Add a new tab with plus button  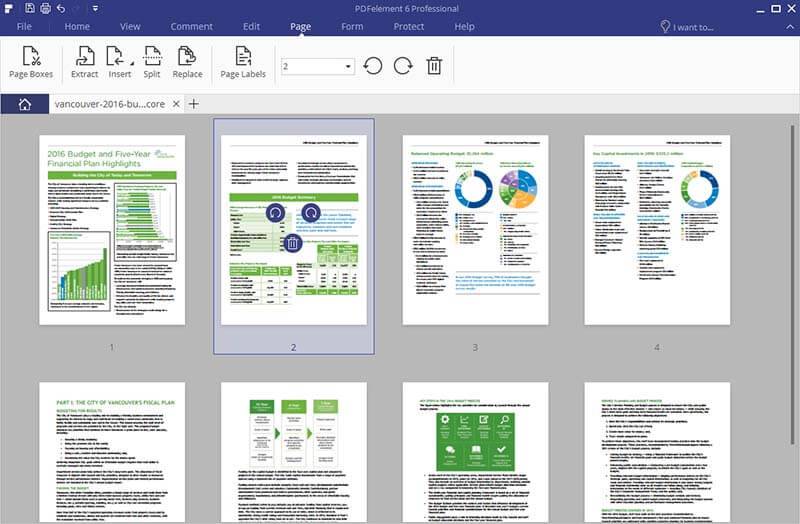click(x=194, y=104)
